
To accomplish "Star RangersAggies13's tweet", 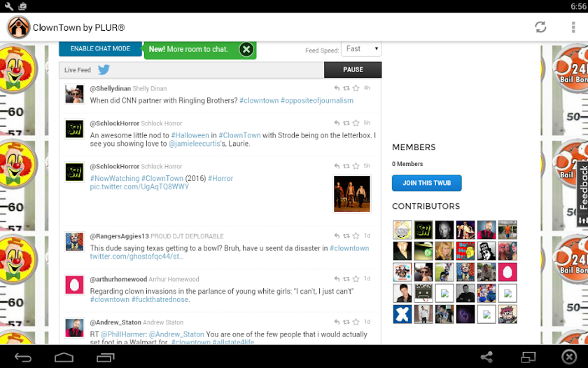I will coord(356,236).
